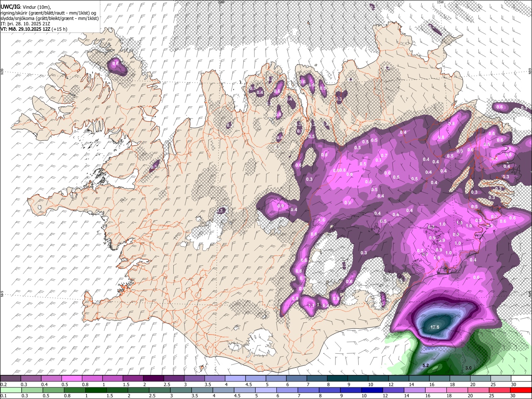Pick the dark purple snow swatch labeled 2

click(x=153, y=379)
